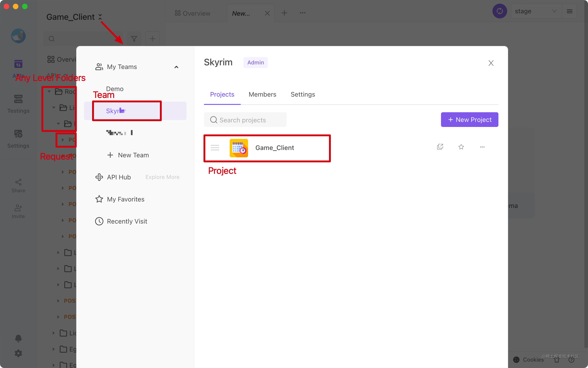Viewport: 588px width, 368px height.
Task: Collapse third-level open folder in tree
Action: [58, 124]
